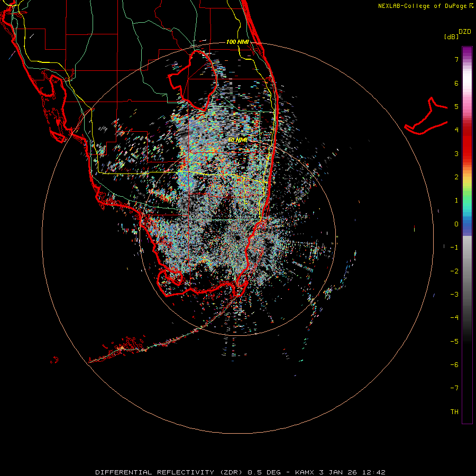Click the 6 label on the scale

(x=456, y=83)
